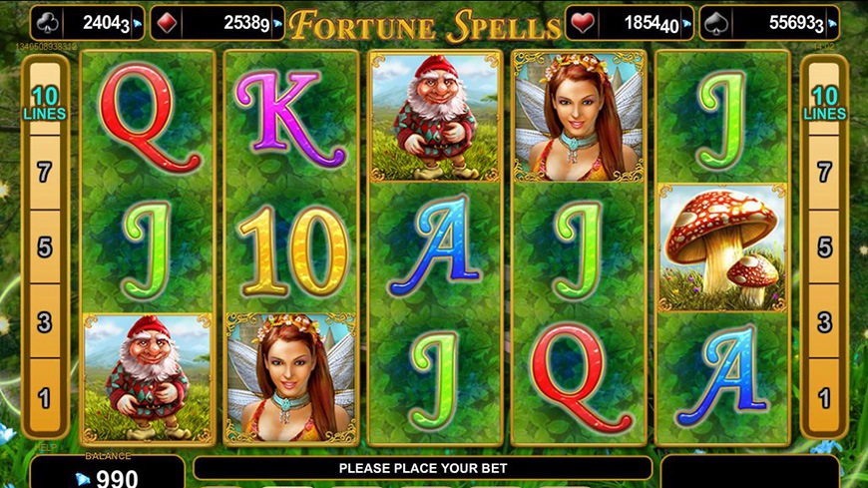
Task: Expand the spades jackpot 556933 arrow
Action: 832,24
